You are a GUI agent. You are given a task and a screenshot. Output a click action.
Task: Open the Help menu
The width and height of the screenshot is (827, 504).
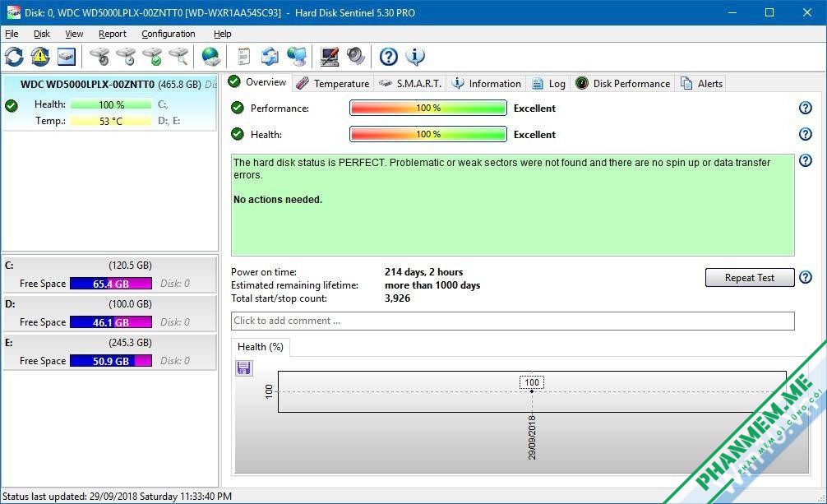click(222, 34)
